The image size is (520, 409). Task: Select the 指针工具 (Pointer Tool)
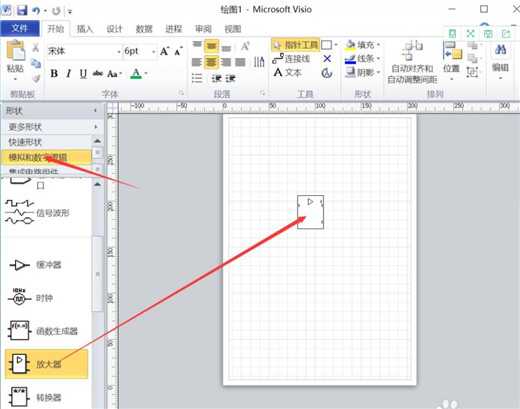tap(295, 45)
